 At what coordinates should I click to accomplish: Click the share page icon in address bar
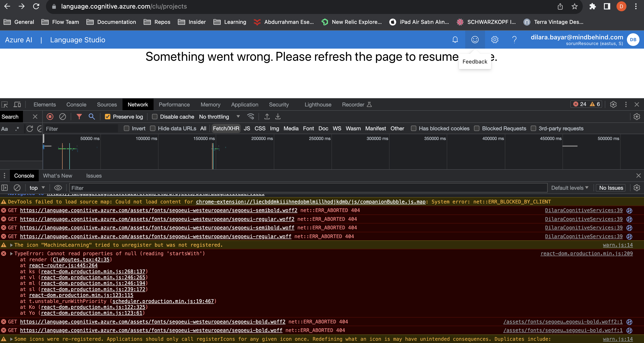(x=560, y=7)
